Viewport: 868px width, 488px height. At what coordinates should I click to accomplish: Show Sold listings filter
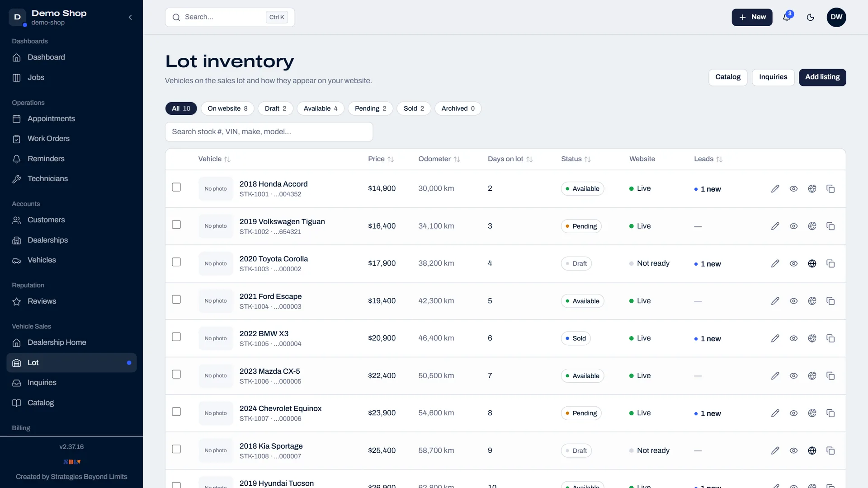[x=414, y=108]
